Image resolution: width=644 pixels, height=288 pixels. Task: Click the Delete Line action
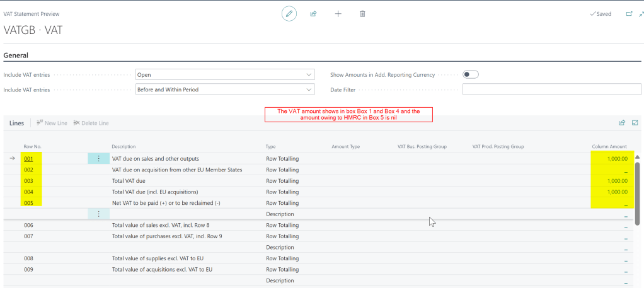(91, 123)
